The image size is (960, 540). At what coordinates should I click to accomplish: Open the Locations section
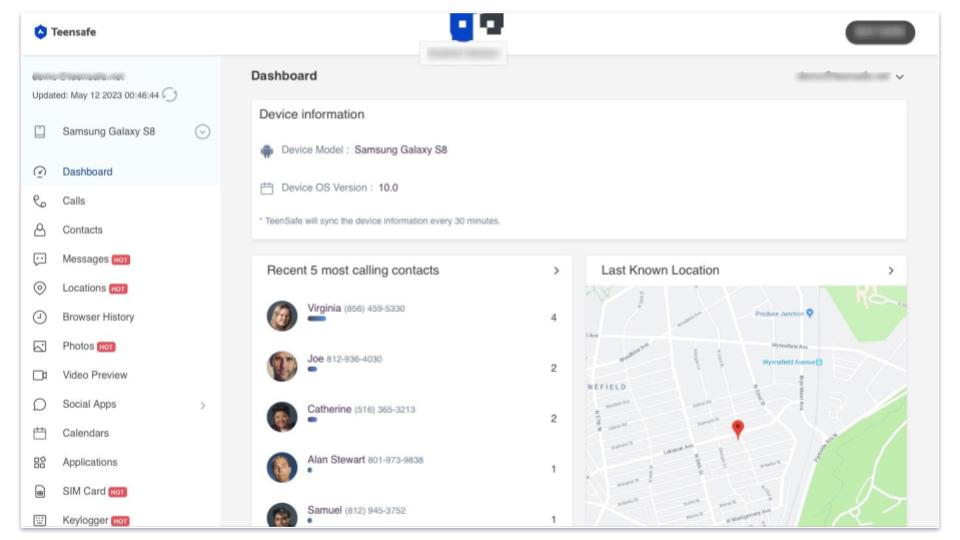coord(84,288)
